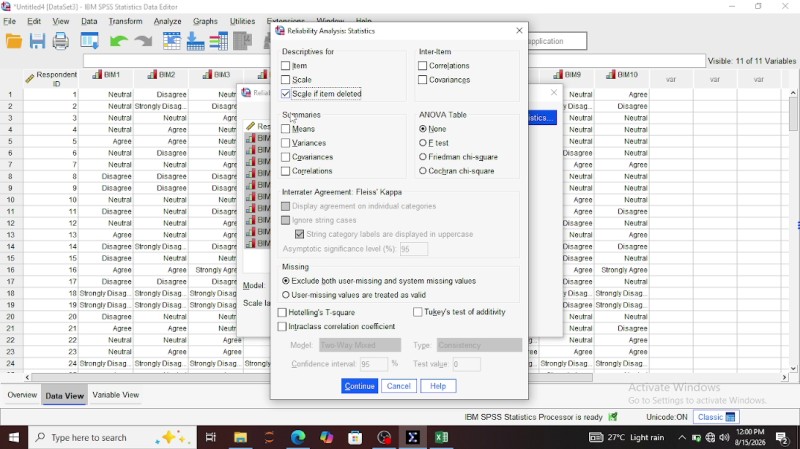Check Inter-Item Covariances box
The height and width of the screenshot is (449, 800).
pos(422,80)
